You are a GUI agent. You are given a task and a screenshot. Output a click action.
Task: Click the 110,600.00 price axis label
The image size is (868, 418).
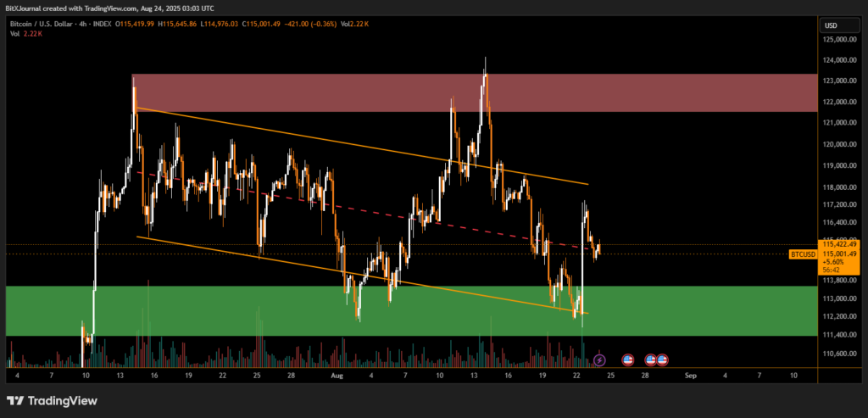click(x=842, y=353)
